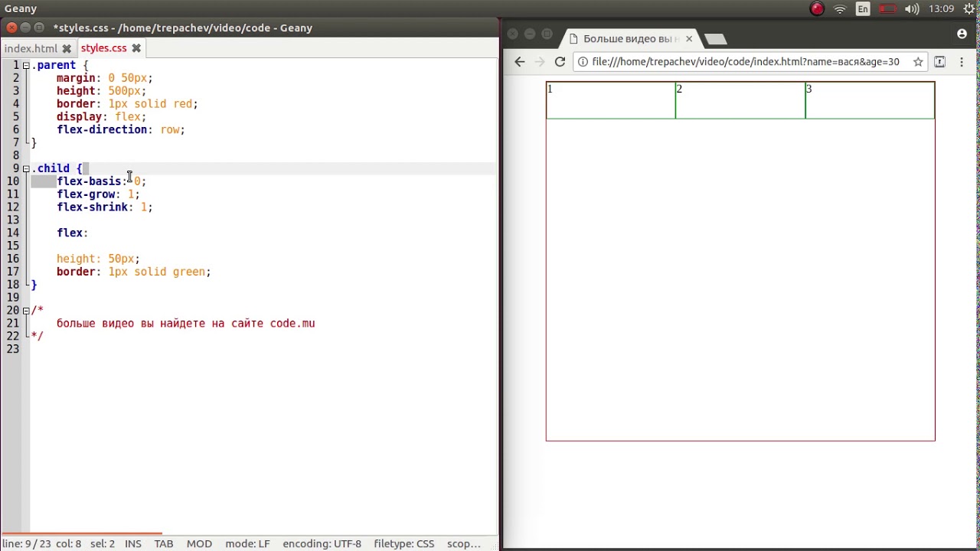Open a new browser tab
The height and width of the screenshot is (551, 980).
[x=715, y=39]
